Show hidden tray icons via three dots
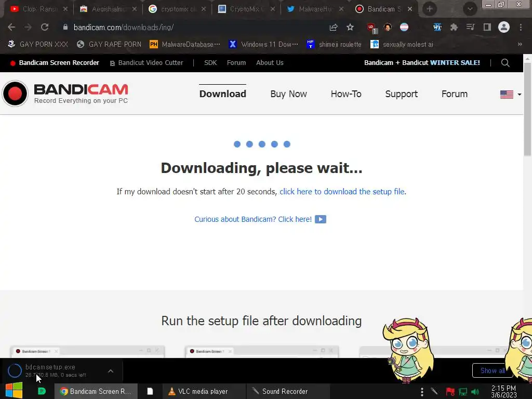The width and height of the screenshot is (532, 399). click(422, 392)
